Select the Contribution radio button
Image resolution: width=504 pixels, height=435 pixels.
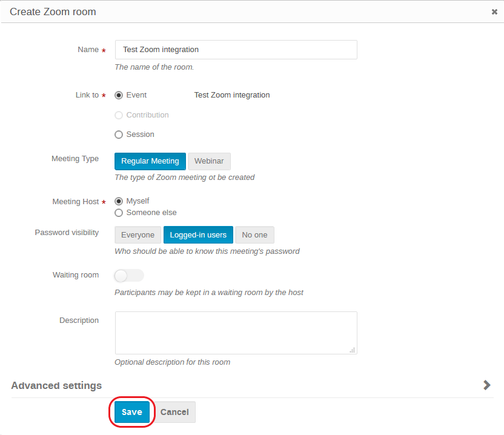click(x=119, y=115)
